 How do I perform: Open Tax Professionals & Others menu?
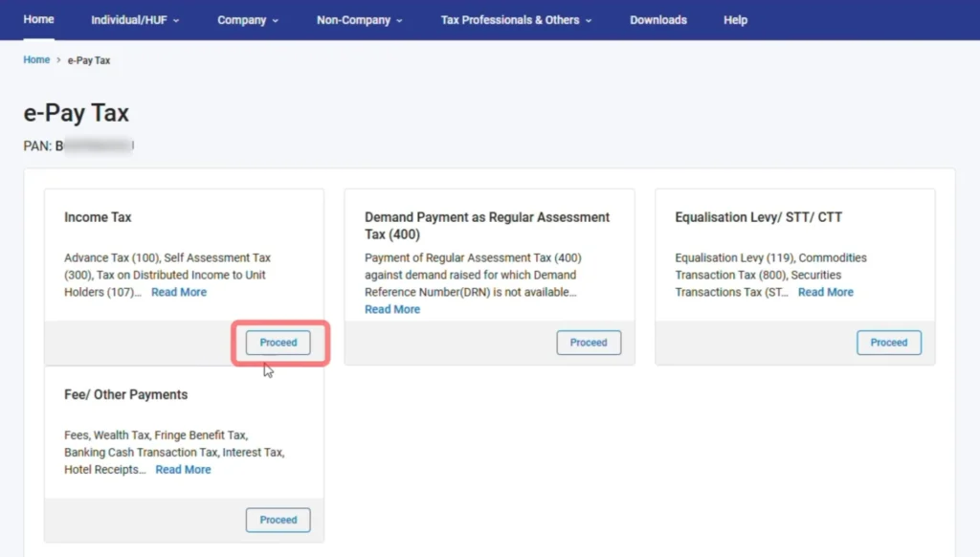tap(516, 20)
